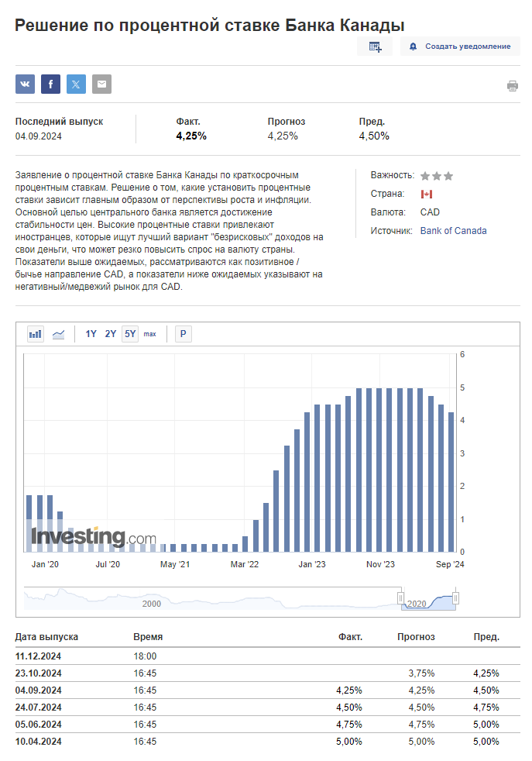Screen dimensions: 532x761
Task: Click the right handle of range slider
Action: coord(456,597)
